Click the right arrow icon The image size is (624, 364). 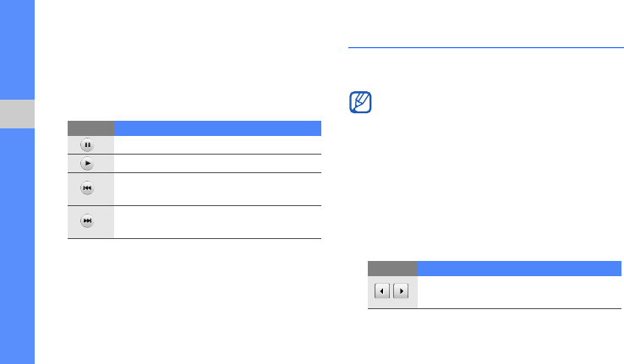pos(401,291)
